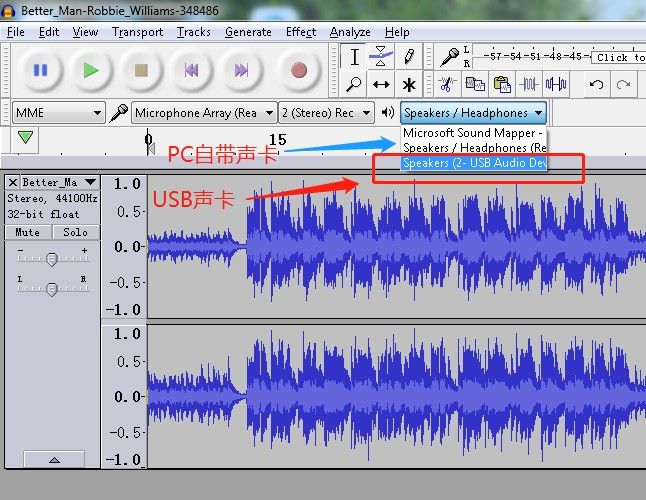The image size is (646, 500).
Task: Click the '32-bit float' track format text
Action: coord(43,215)
